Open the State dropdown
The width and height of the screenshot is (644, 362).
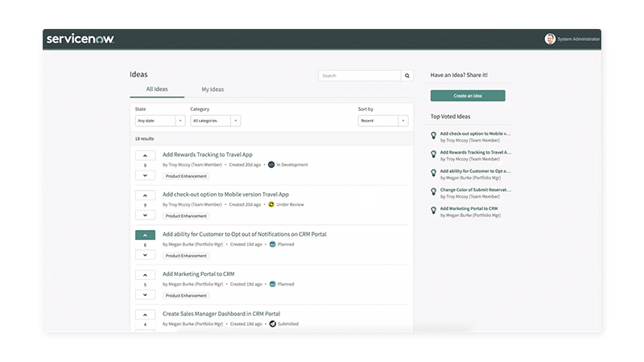(x=160, y=121)
